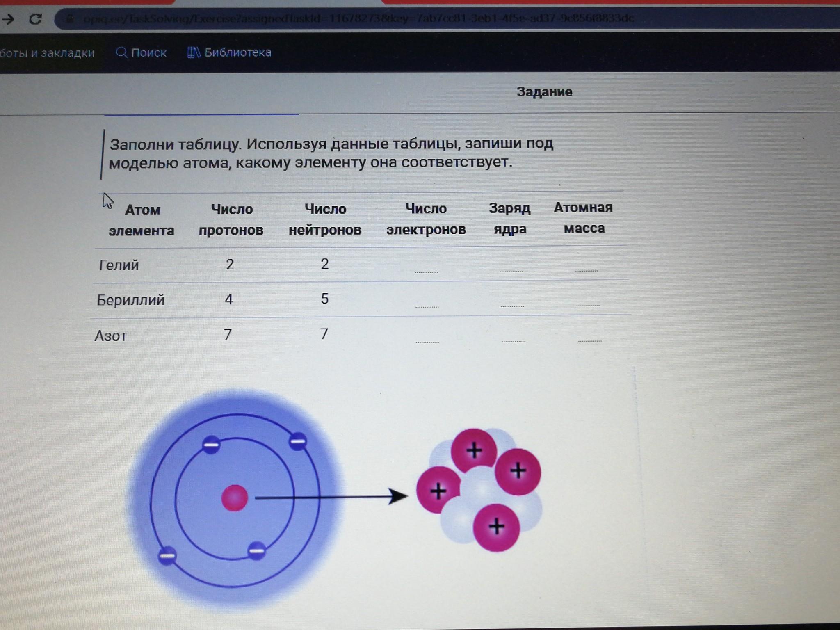Image resolution: width=840 pixels, height=630 pixels.
Task: Select the Задание tab heading
Action: pyautogui.click(x=544, y=91)
